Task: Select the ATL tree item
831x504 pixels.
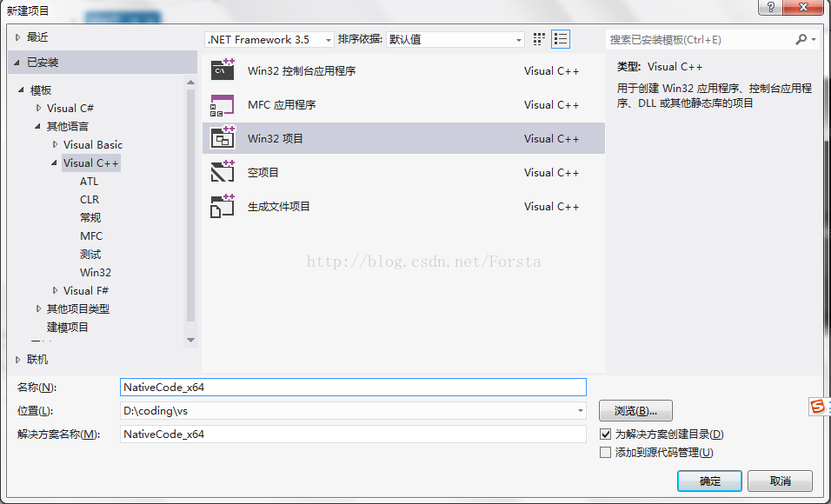Action: point(89,182)
